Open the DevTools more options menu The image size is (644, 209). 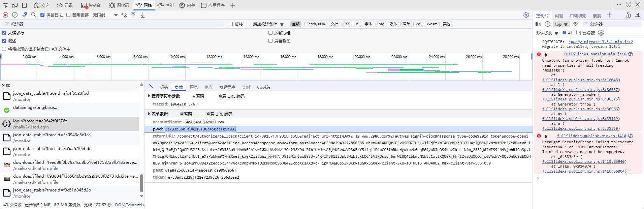[619, 4]
